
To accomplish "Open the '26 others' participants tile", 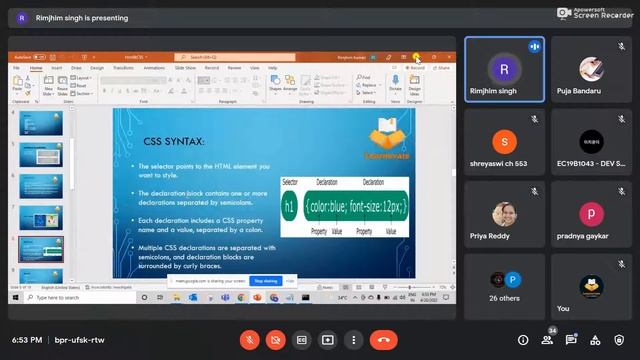I will pyautogui.click(x=504, y=287).
